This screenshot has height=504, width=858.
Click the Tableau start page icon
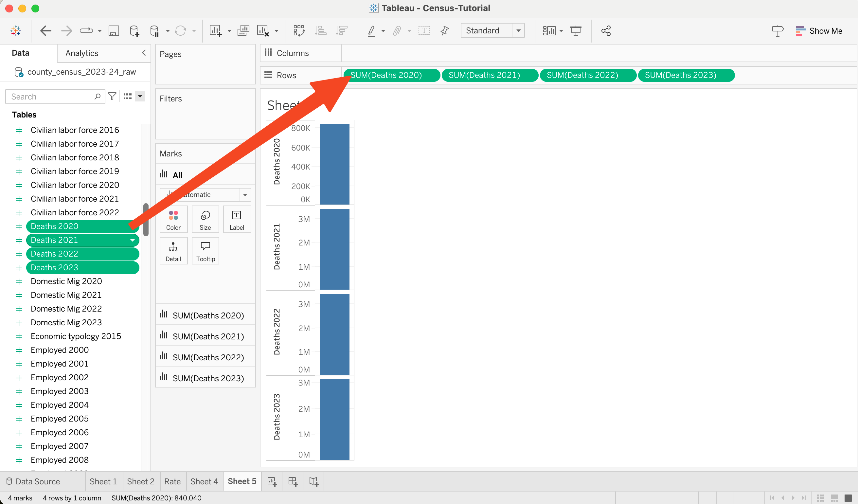point(16,31)
